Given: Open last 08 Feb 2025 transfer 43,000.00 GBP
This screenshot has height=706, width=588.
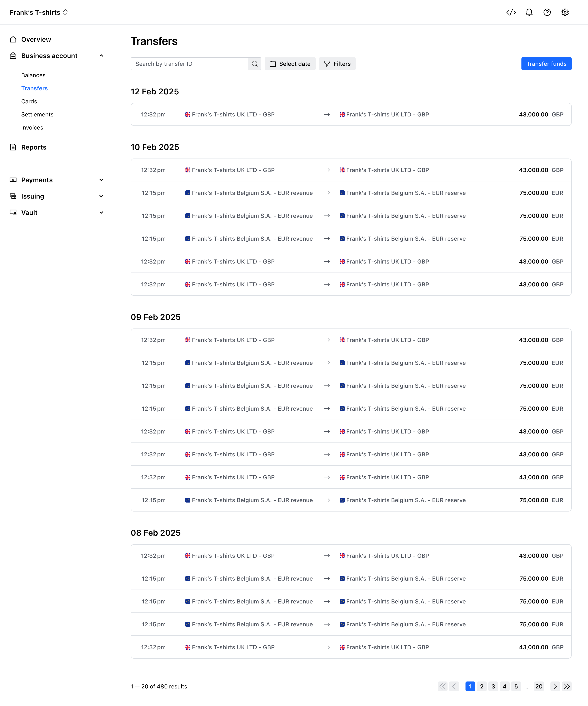Looking at the screenshot, I should tap(351, 648).
